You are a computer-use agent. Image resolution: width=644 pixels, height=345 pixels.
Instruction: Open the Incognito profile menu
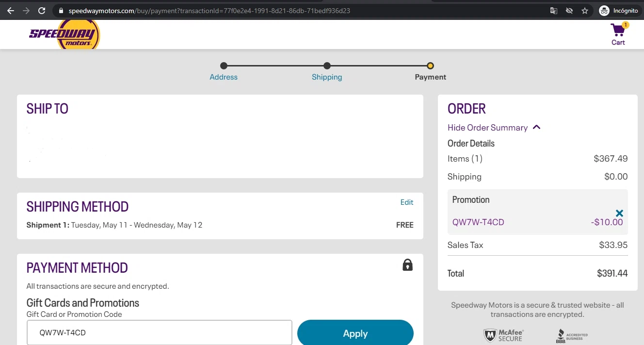click(x=619, y=11)
